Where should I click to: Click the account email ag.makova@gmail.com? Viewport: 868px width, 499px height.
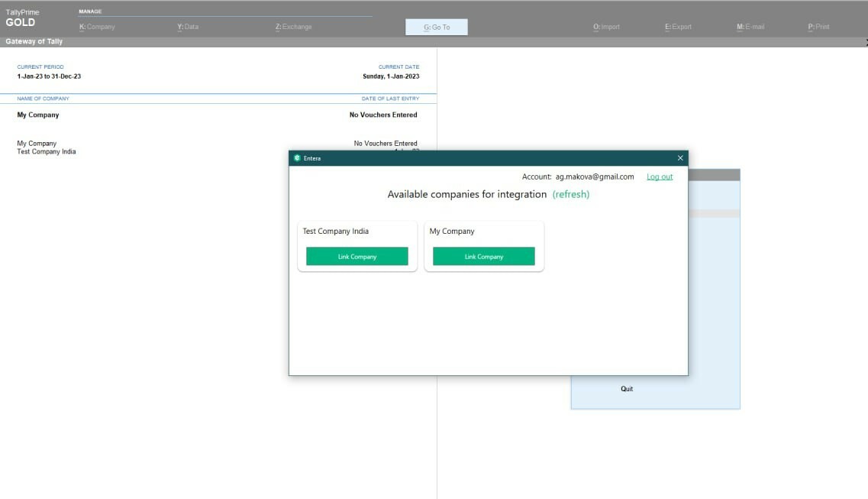point(595,177)
